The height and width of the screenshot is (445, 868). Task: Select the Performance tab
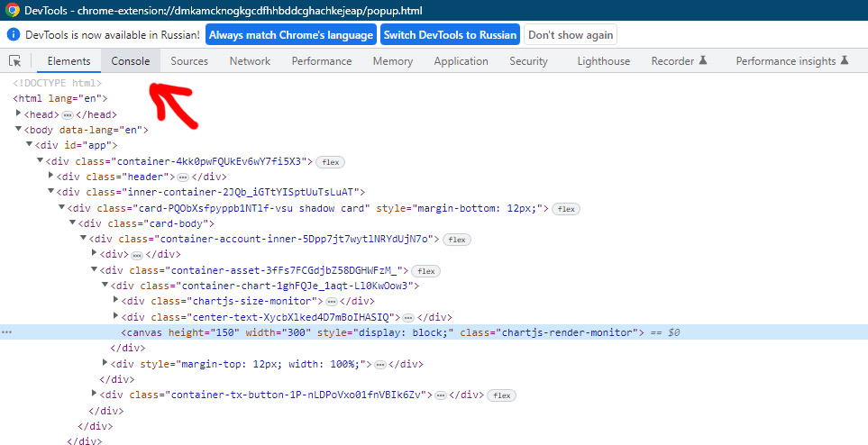pos(322,61)
